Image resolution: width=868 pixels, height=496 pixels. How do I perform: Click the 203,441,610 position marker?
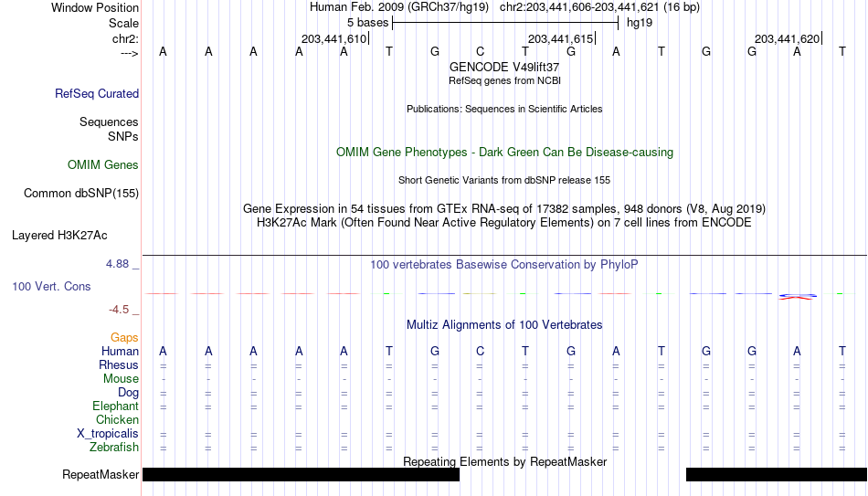click(x=335, y=38)
